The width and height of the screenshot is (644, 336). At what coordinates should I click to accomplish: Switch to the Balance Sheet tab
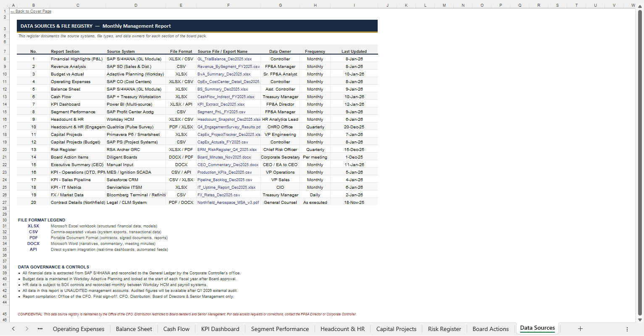pos(134,329)
